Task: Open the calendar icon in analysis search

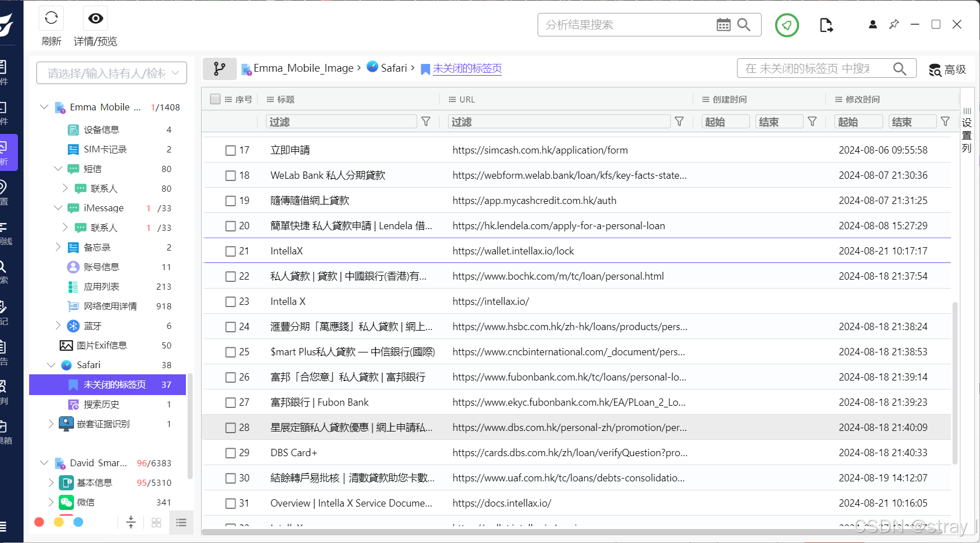Action: pos(724,25)
